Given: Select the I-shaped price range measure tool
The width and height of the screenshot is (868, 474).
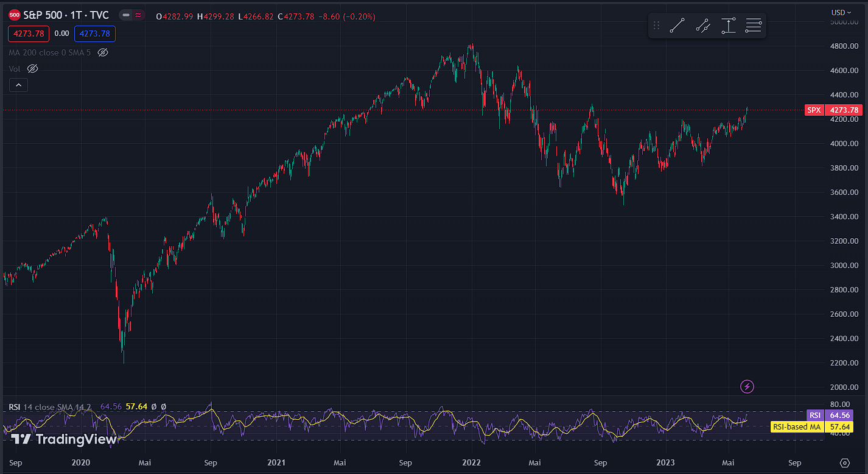Looking at the screenshot, I should pos(728,26).
